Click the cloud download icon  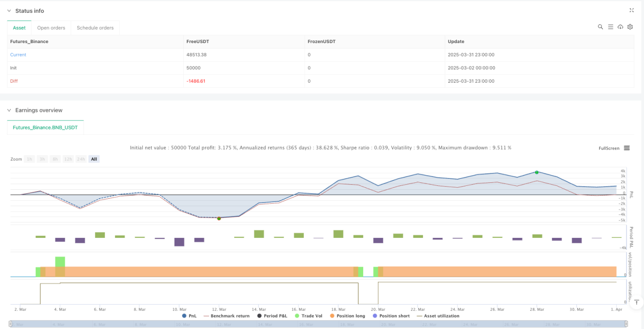click(620, 27)
